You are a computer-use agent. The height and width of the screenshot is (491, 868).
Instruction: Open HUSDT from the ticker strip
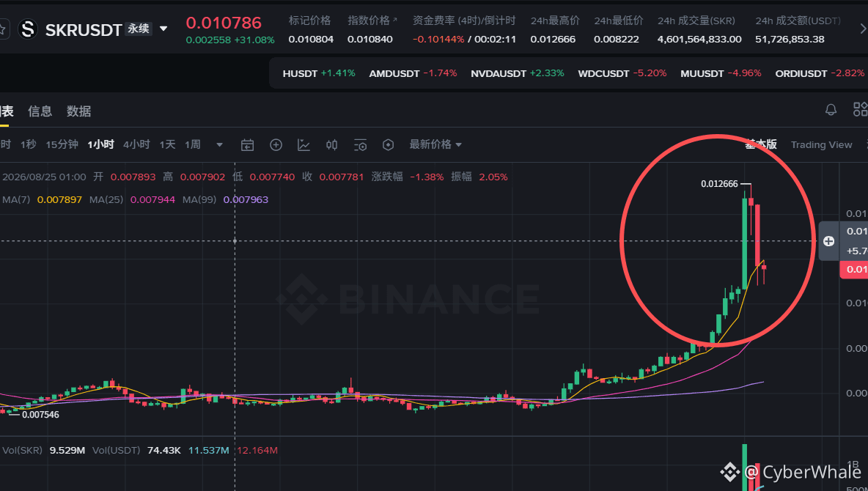[x=319, y=73]
